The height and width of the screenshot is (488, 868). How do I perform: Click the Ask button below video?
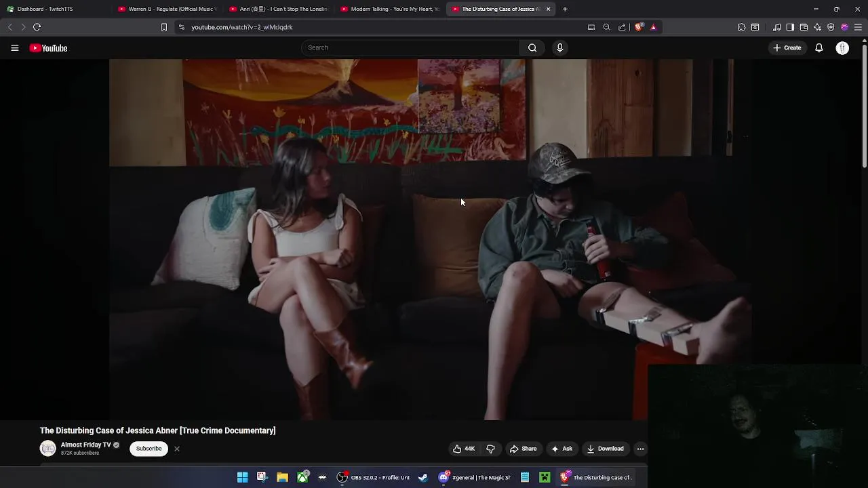561,449
